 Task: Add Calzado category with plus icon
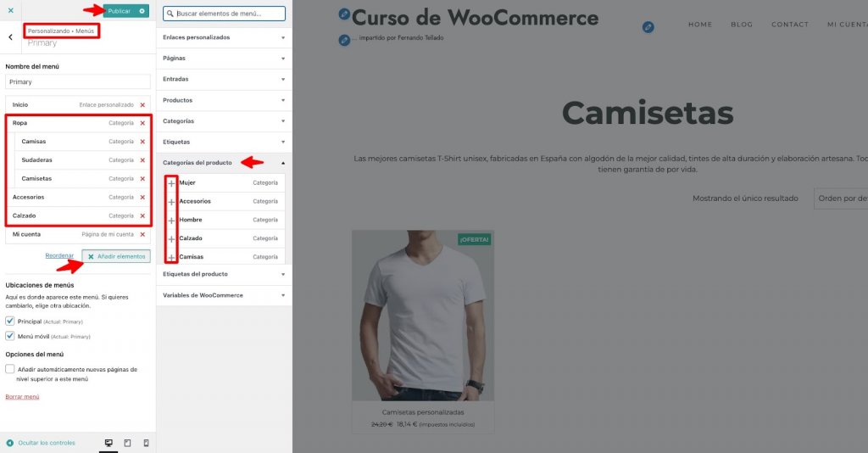tap(171, 238)
